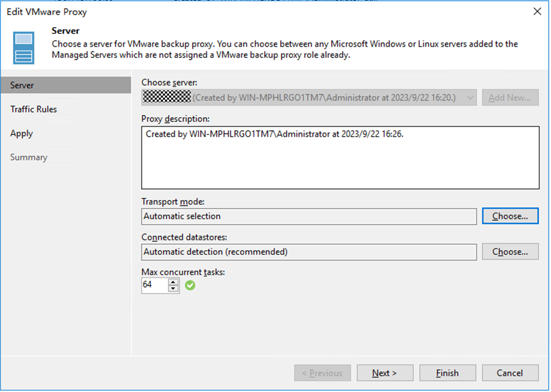The image size is (551, 392).
Task: Click the green validation checkmark icon
Action: (x=190, y=285)
